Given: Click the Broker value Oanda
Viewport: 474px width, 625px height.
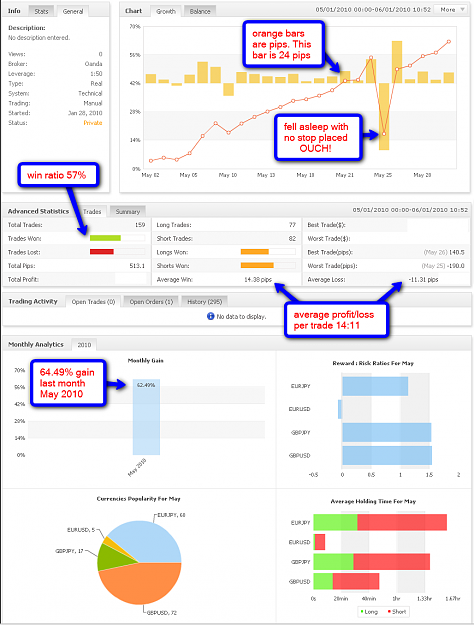Looking at the screenshot, I should [93, 64].
